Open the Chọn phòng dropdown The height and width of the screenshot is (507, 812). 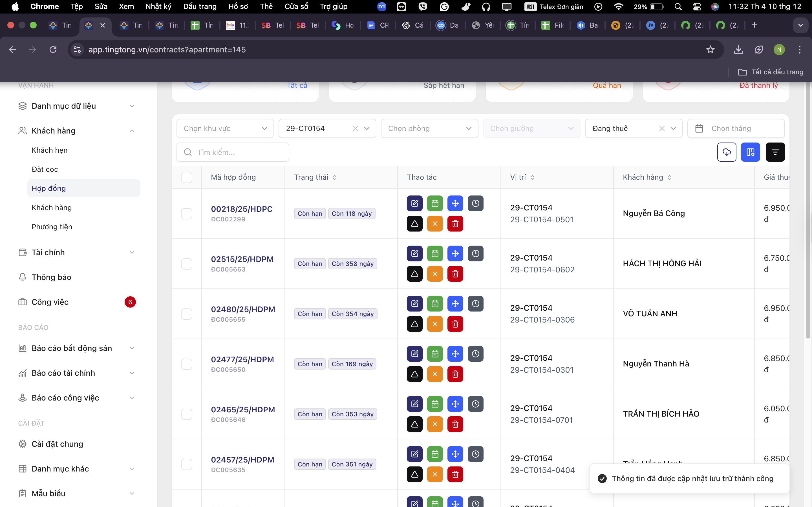pos(429,128)
